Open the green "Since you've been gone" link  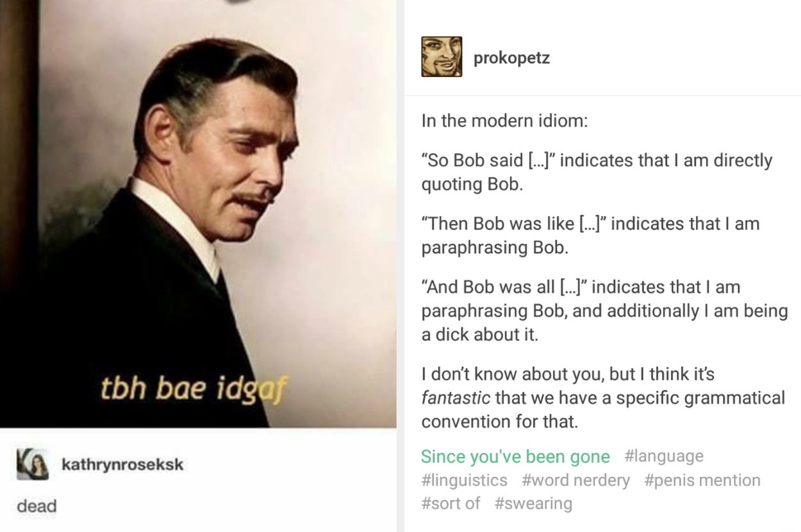point(515,456)
